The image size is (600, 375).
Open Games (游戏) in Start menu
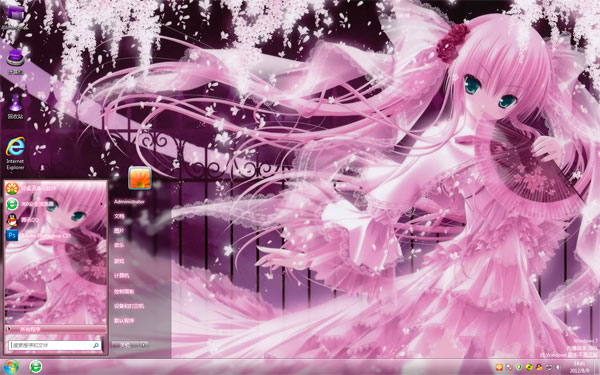point(119,261)
